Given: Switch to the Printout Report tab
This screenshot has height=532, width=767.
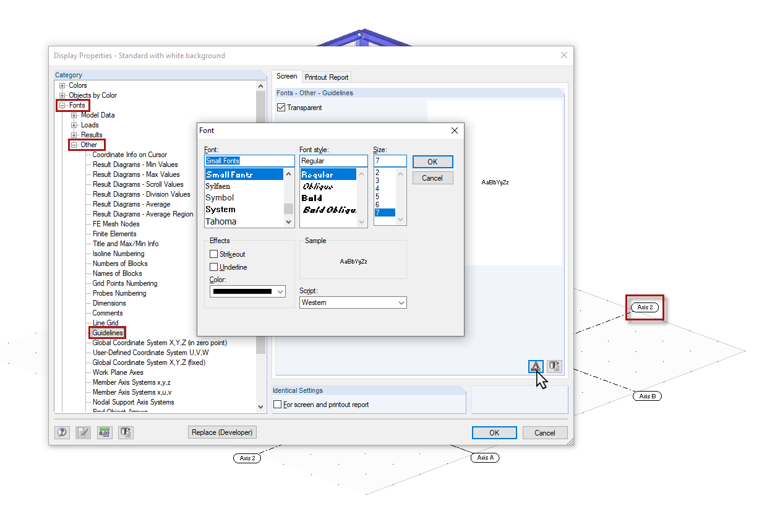Looking at the screenshot, I should coord(326,77).
